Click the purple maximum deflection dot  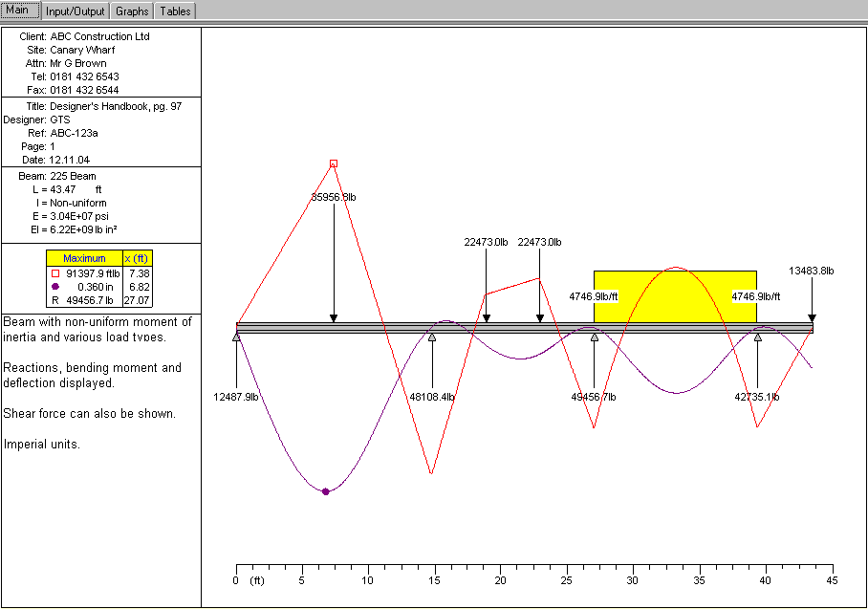[x=326, y=491]
